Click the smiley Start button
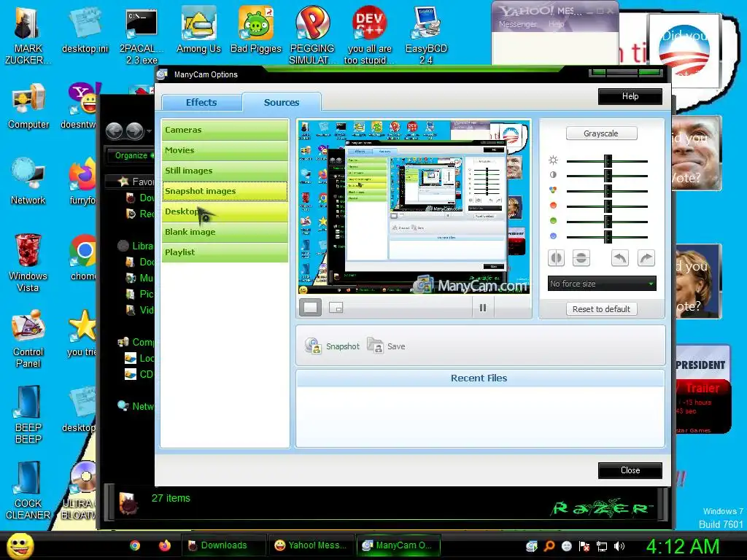This screenshot has width=747, height=560. coord(20,545)
